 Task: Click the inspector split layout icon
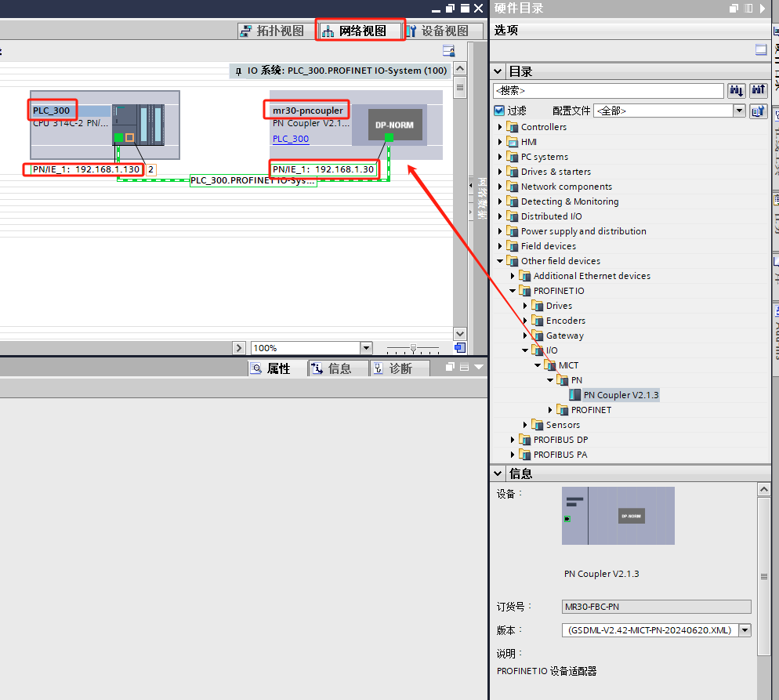[x=465, y=367]
